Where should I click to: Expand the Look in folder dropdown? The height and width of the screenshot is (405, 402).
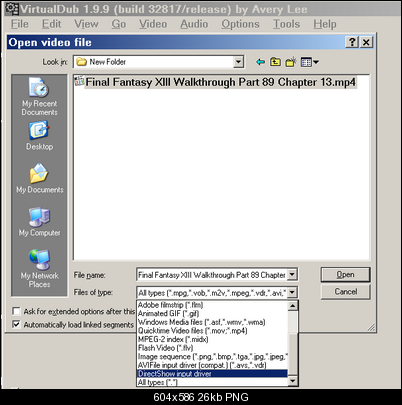coord(238,62)
